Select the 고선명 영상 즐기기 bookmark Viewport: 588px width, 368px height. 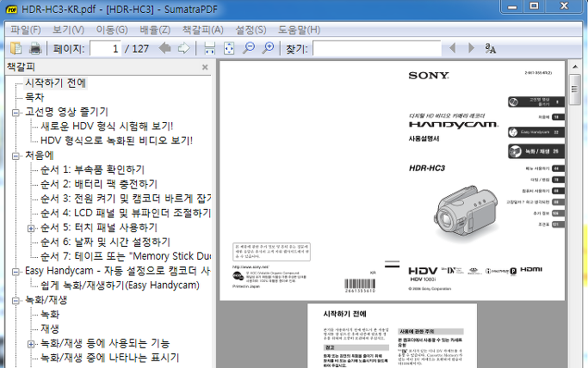(66, 112)
